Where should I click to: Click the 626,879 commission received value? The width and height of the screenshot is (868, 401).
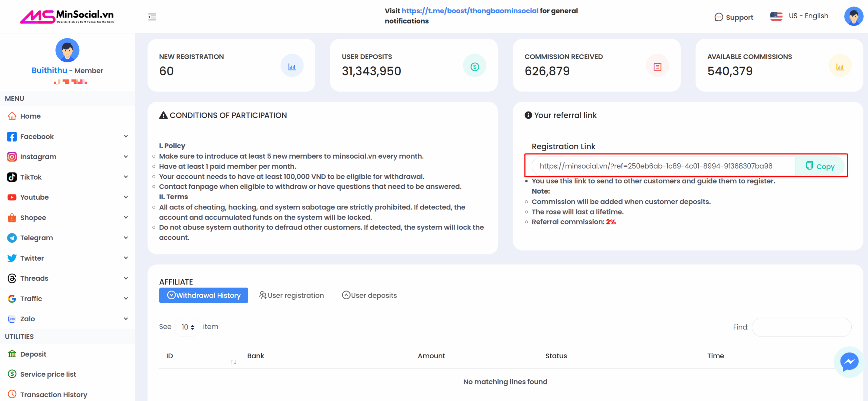pos(547,71)
